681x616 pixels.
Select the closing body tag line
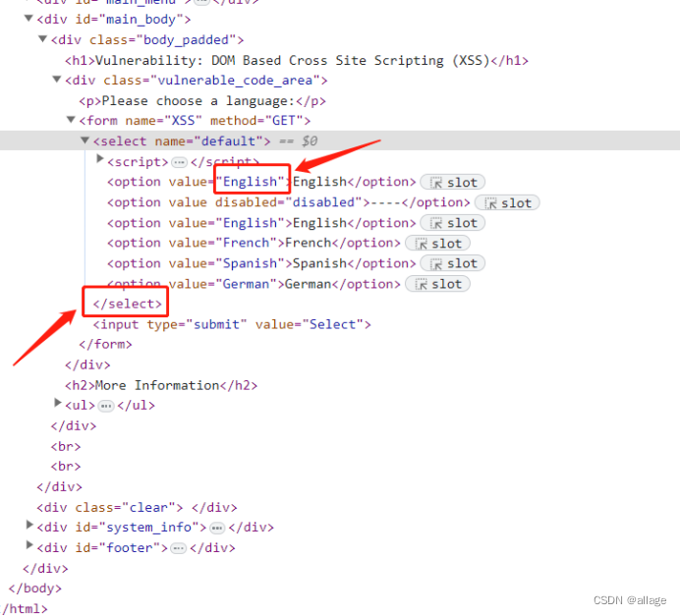34,588
